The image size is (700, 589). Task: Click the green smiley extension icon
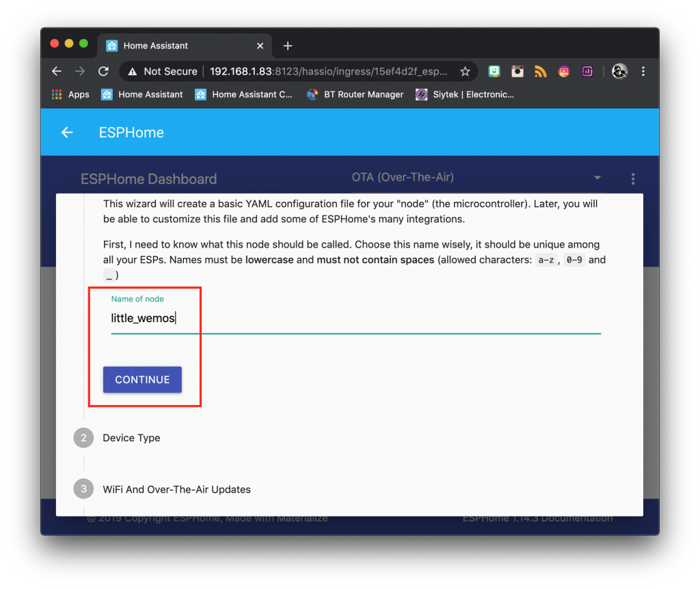[x=494, y=72]
